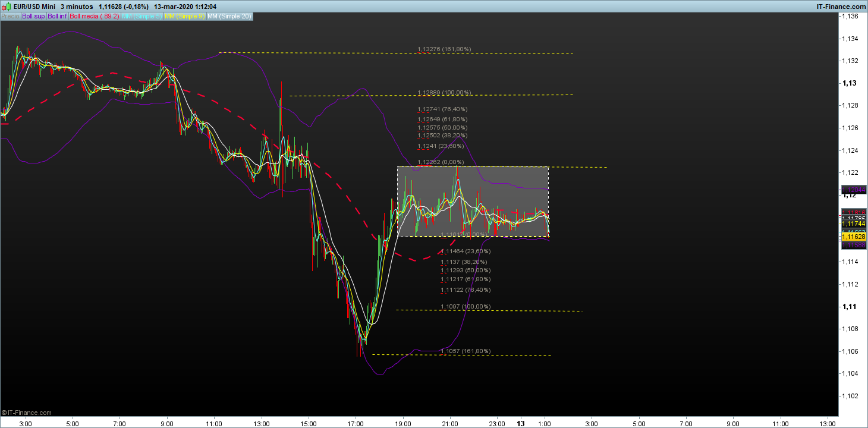Select the Boll sup indicator label
Viewport: 868px width, 428px height.
(33, 16)
